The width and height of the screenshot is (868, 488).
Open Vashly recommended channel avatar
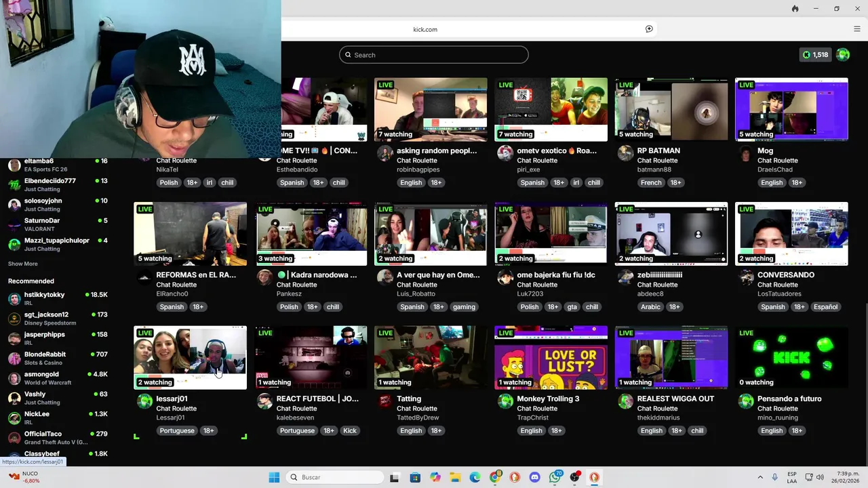coord(14,398)
